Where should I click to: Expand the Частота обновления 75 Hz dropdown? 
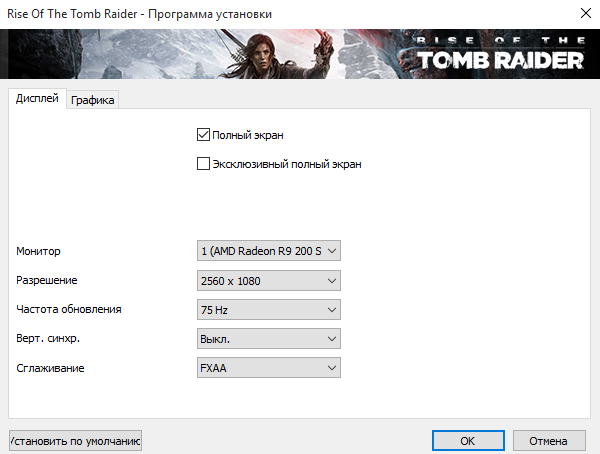pos(269,310)
